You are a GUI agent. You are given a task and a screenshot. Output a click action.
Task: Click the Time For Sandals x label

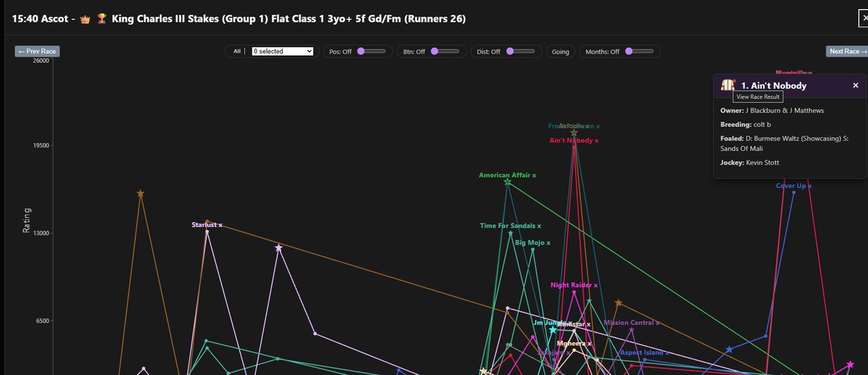[x=511, y=226]
